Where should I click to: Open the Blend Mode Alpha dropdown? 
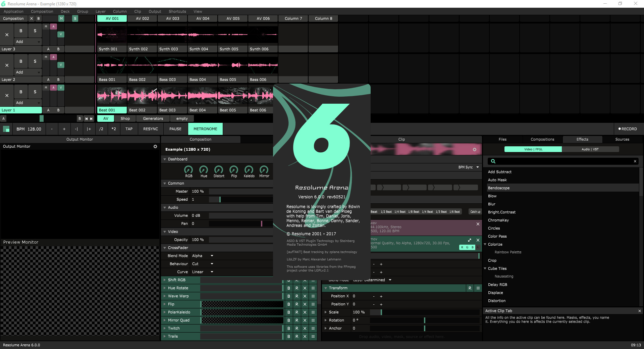(x=203, y=256)
